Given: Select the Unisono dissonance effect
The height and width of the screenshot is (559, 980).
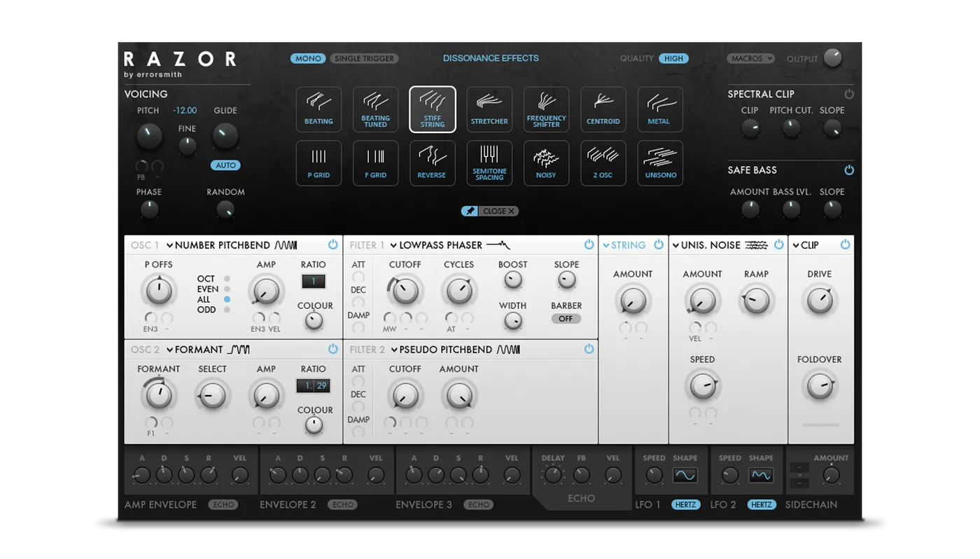Looking at the screenshot, I should click(660, 163).
